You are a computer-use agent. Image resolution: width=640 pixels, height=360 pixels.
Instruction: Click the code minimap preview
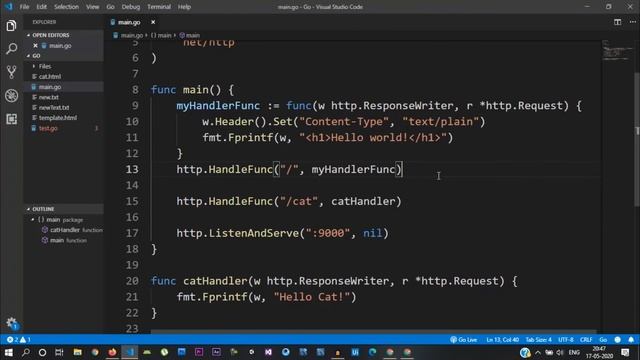coord(617,51)
